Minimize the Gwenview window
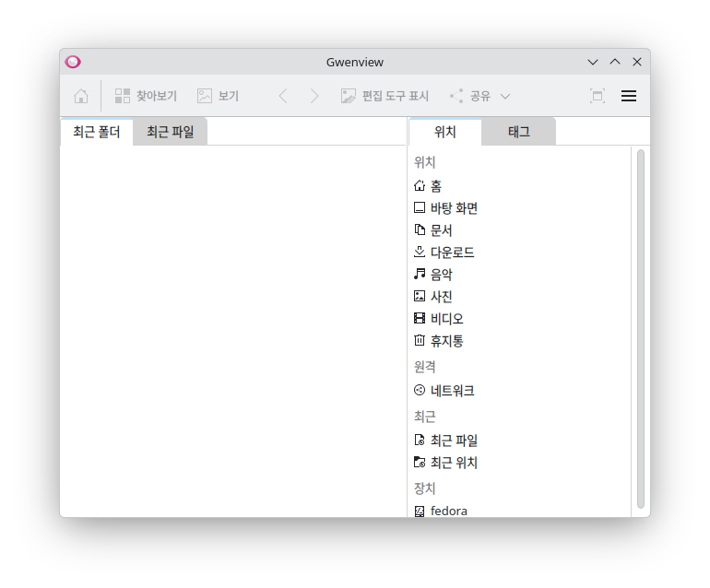 (x=593, y=62)
